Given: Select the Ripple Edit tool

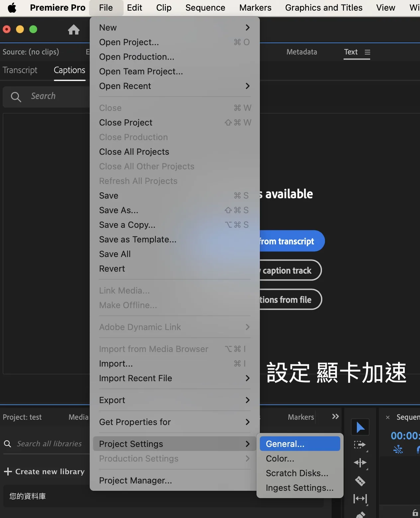Looking at the screenshot, I should pos(360,463).
